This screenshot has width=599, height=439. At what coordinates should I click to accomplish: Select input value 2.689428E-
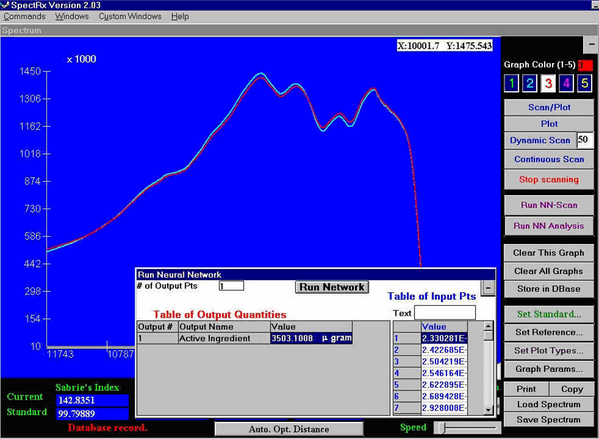click(x=444, y=396)
